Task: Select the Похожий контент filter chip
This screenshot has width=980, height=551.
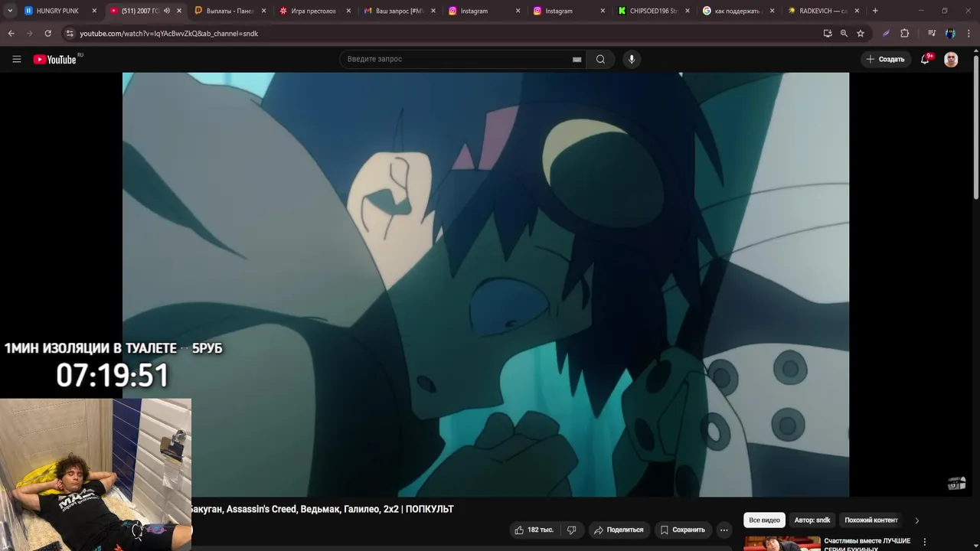Action: pyautogui.click(x=871, y=520)
